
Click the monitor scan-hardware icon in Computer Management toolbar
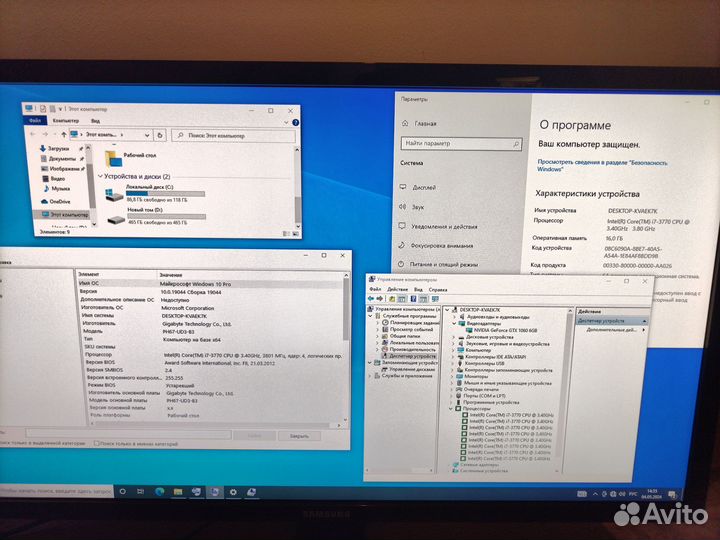[x=435, y=299]
